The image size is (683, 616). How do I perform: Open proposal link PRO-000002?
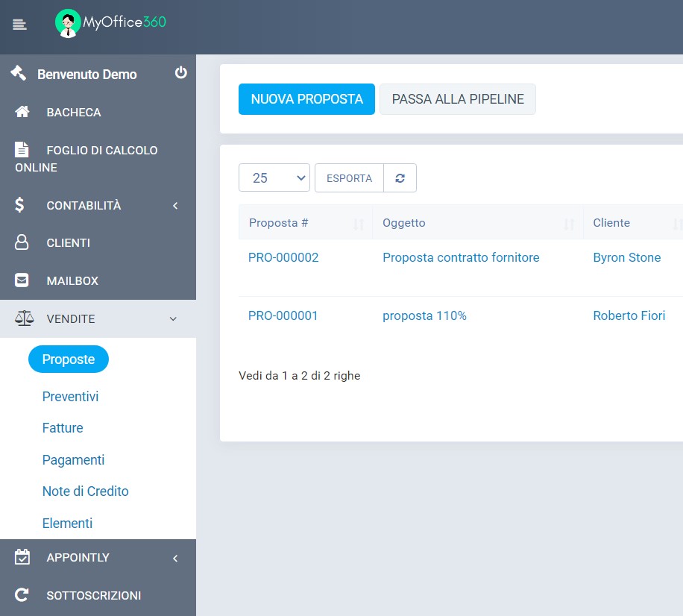(283, 257)
